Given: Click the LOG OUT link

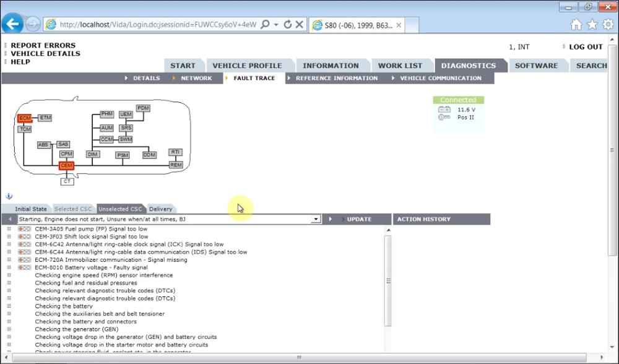Looking at the screenshot, I should (x=586, y=46).
